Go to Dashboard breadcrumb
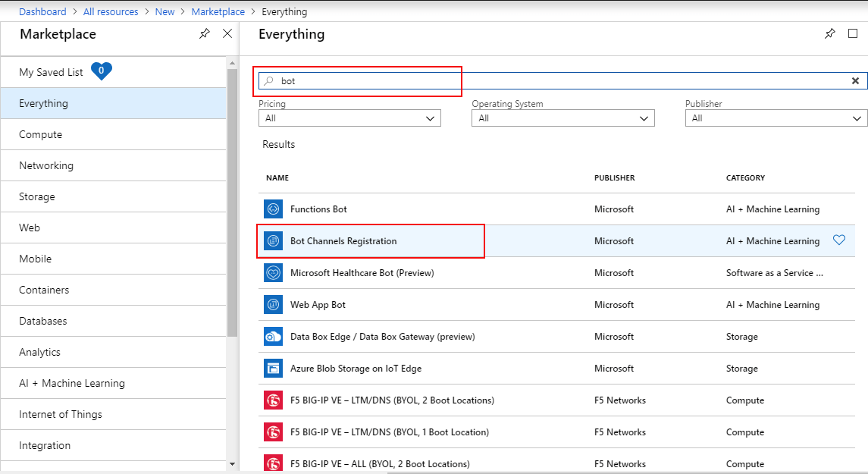868x474 pixels. 42,11
